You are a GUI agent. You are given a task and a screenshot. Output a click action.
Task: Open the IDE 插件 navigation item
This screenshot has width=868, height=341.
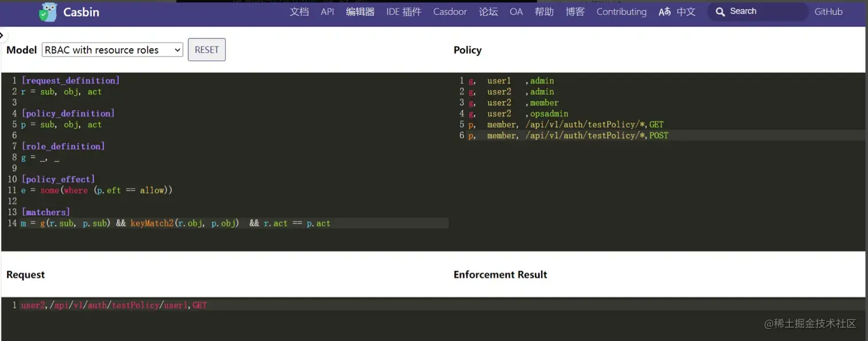404,11
